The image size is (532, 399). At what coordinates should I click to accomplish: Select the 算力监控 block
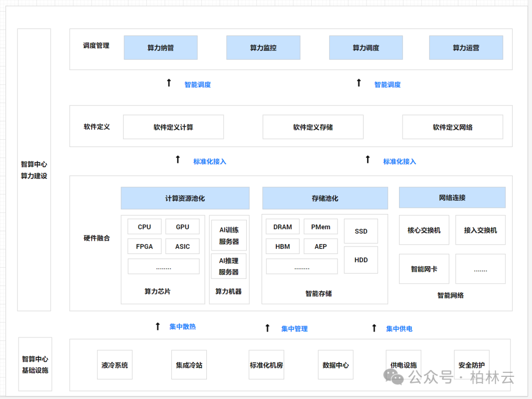(x=263, y=48)
